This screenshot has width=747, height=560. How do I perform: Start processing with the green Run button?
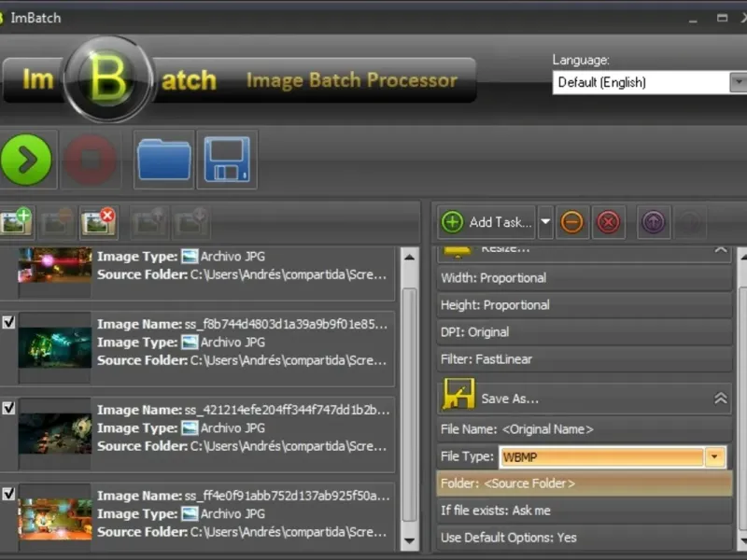pos(26,160)
